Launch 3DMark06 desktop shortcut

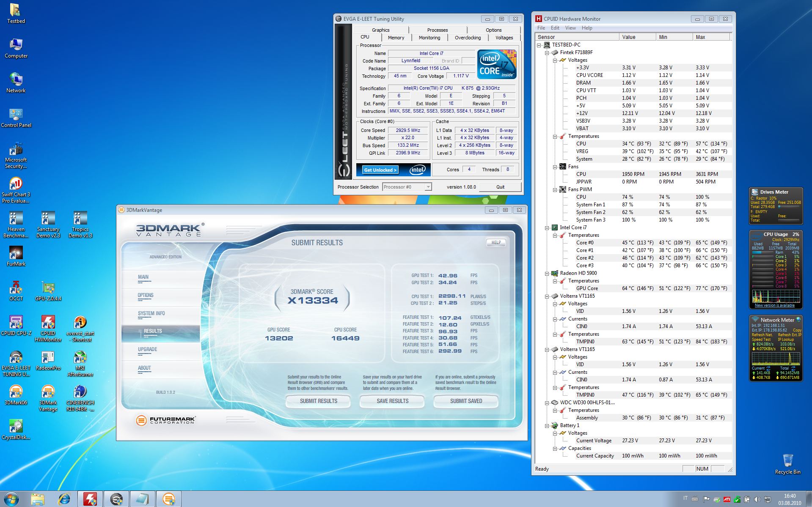point(16,395)
